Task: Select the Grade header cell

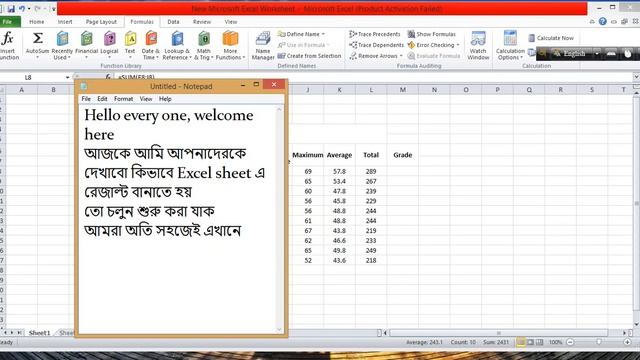Action: [x=402, y=155]
